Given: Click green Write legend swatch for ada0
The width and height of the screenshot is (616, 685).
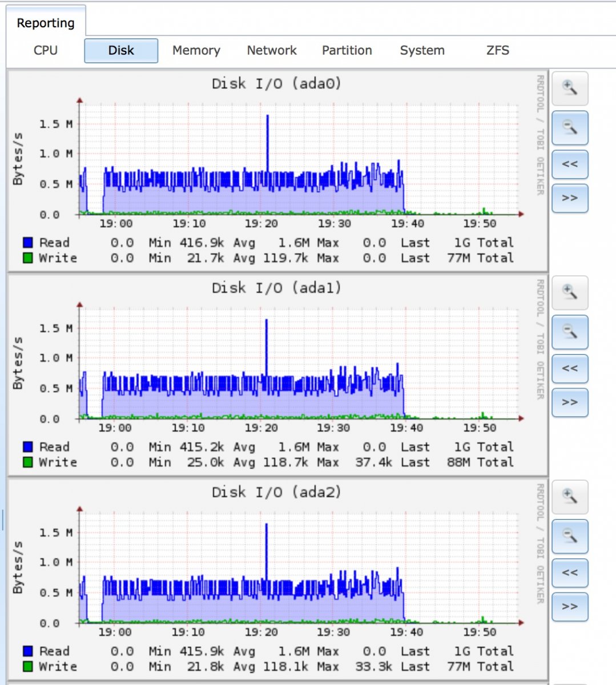Looking at the screenshot, I should 27,258.
